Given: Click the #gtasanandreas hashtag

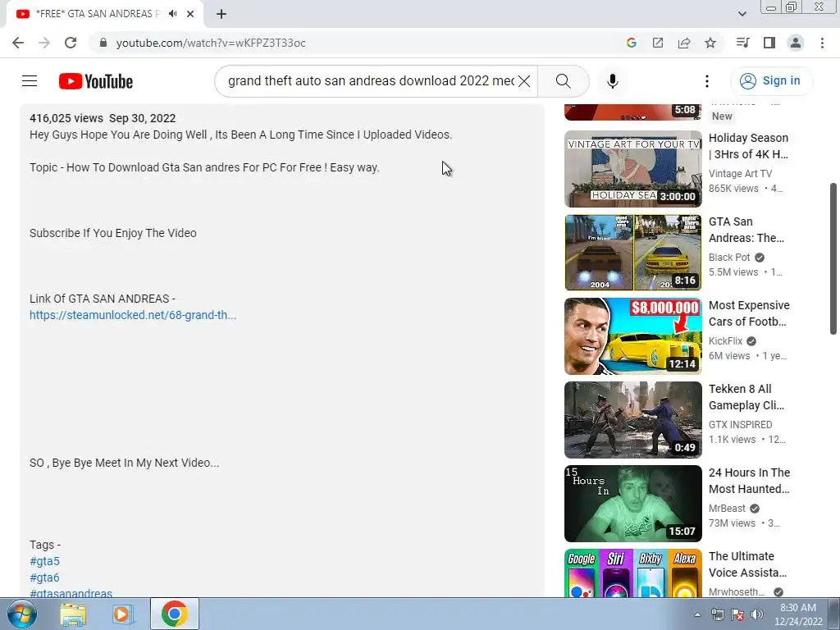Looking at the screenshot, I should [x=71, y=593].
